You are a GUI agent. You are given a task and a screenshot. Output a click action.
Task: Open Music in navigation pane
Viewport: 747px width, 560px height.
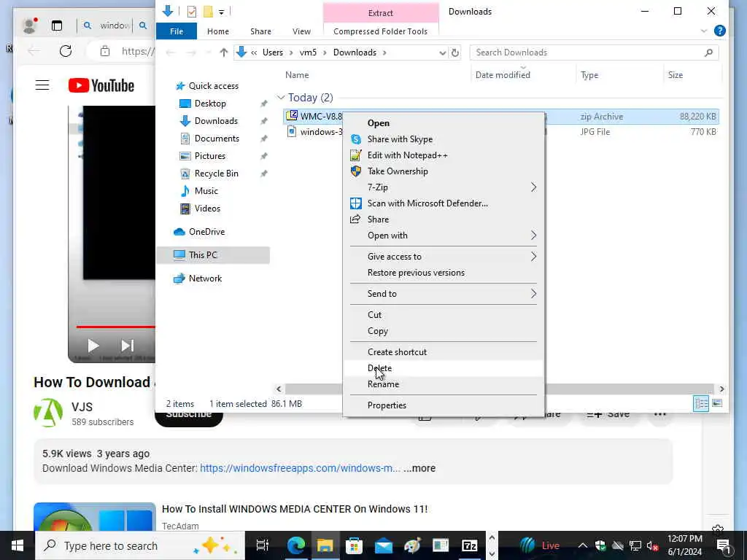pos(206,191)
